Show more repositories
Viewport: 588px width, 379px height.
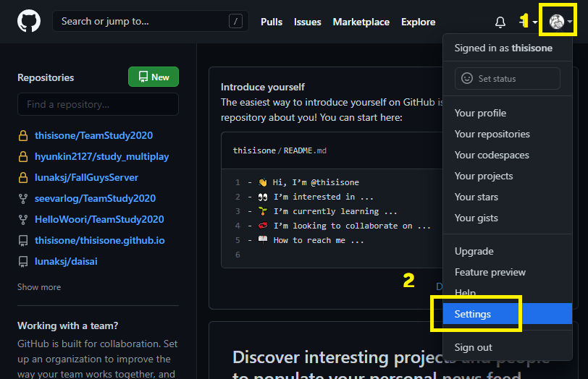pos(39,287)
